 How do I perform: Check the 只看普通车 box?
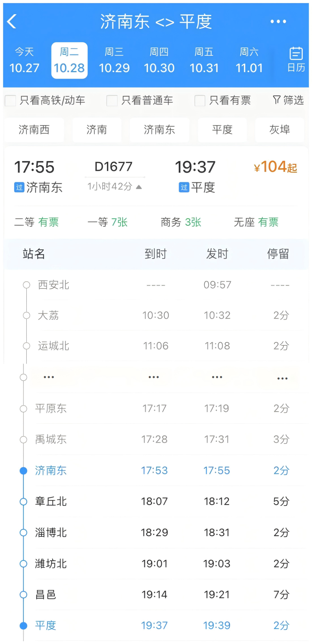tap(112, 101)
